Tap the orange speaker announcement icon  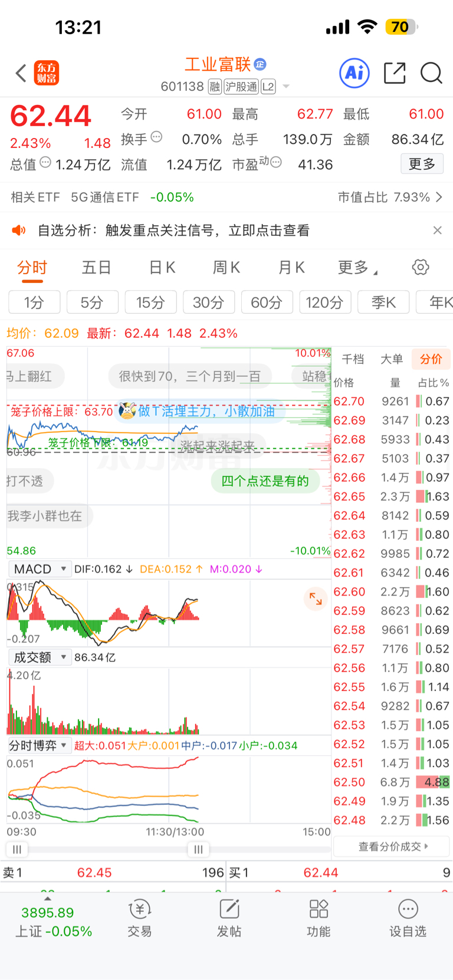coord(19,230)
